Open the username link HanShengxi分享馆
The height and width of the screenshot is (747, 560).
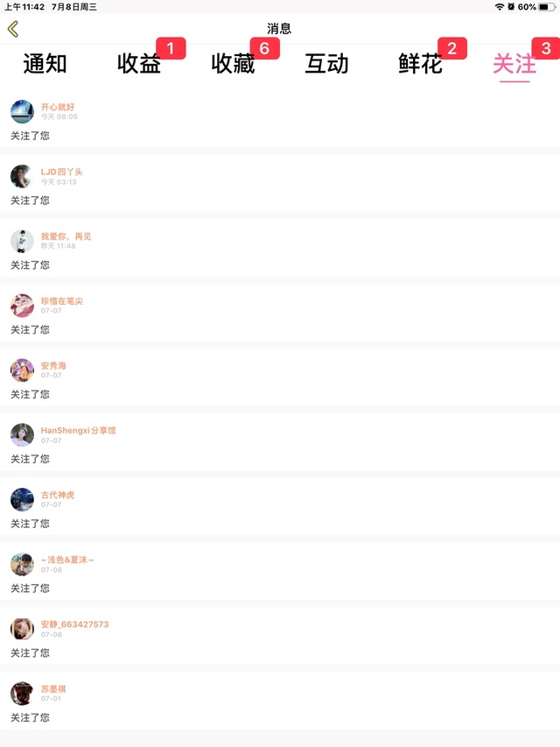coord(78,430)
